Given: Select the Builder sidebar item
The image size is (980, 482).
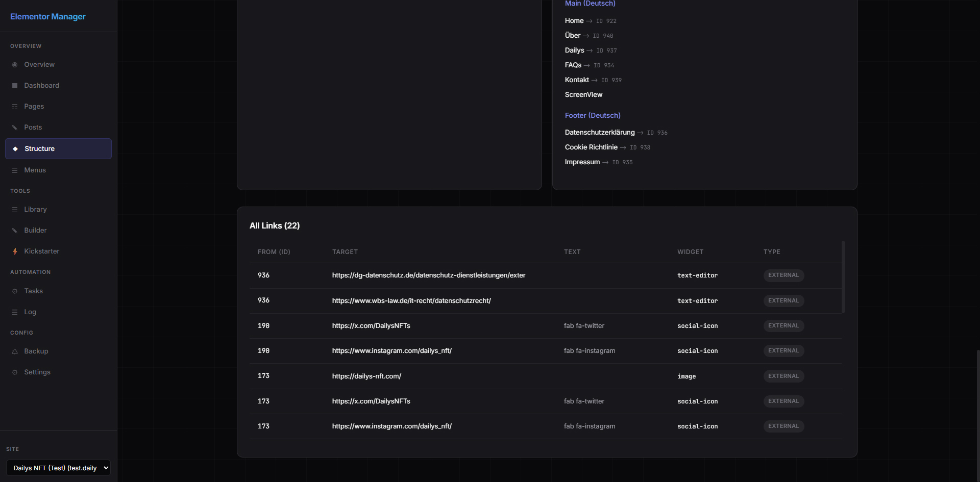Looking at the screenshot, I should 35,231.
